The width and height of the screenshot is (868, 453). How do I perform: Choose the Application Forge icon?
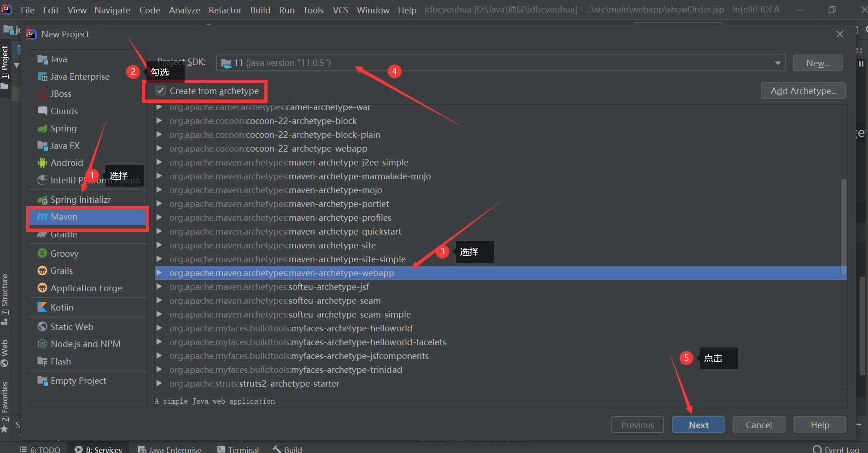42,288
